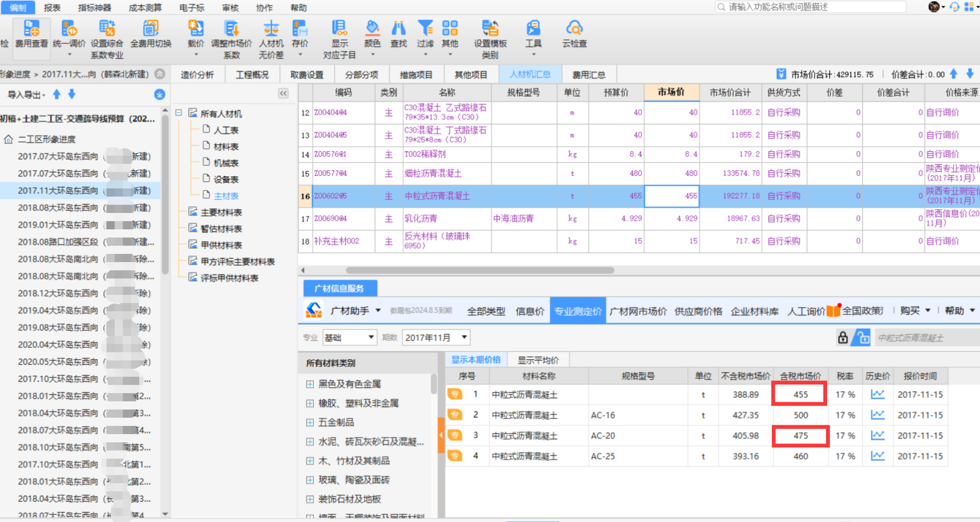
Task: Click the history price chart for AC-16 row
Action: click(x=877, y=415)
